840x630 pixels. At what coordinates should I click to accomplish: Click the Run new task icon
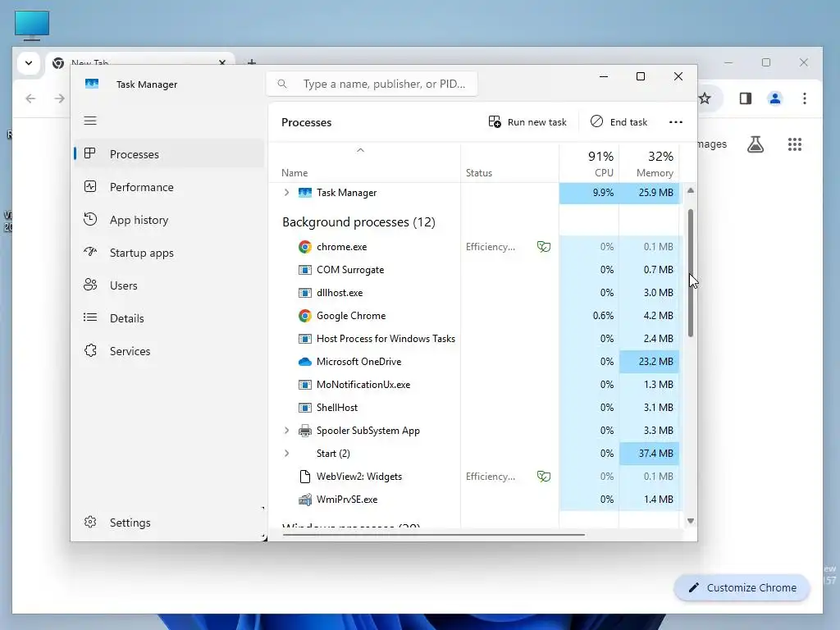pos(495,121)
